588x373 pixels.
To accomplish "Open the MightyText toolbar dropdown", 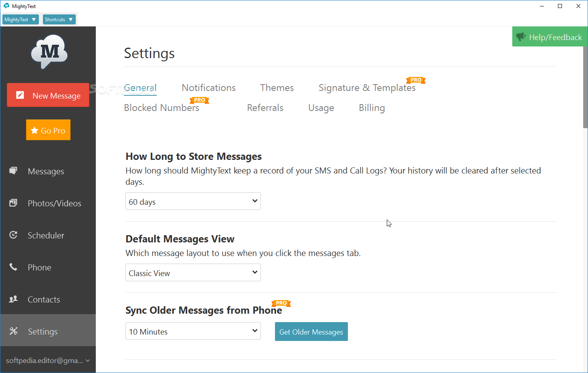I will tap(20, 19).
